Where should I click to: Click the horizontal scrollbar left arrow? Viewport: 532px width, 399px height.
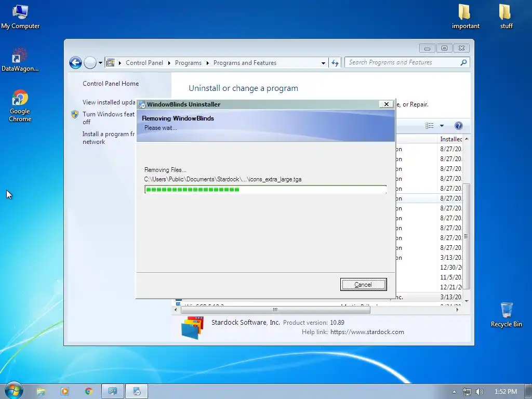coord(176,310)
